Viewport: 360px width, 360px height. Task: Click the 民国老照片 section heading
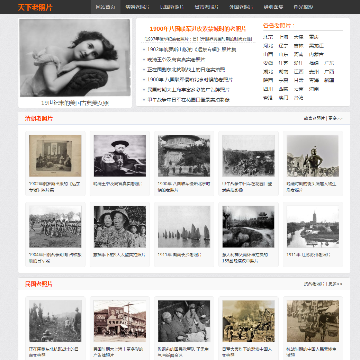click(39, 284)
